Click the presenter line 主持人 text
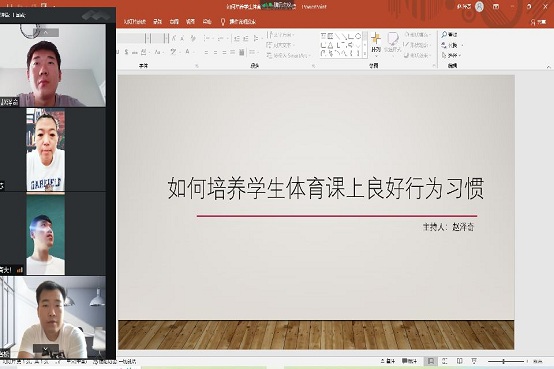554x369 pixels. 448,227
